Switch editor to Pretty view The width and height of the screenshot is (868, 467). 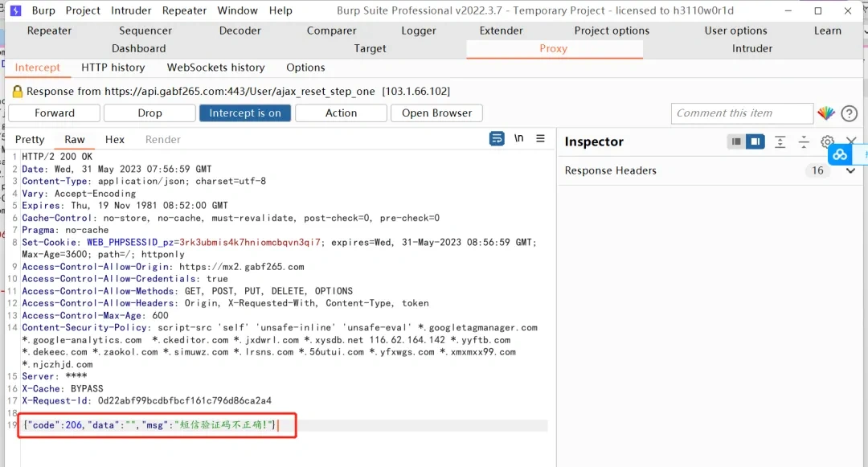coord(30,139)
